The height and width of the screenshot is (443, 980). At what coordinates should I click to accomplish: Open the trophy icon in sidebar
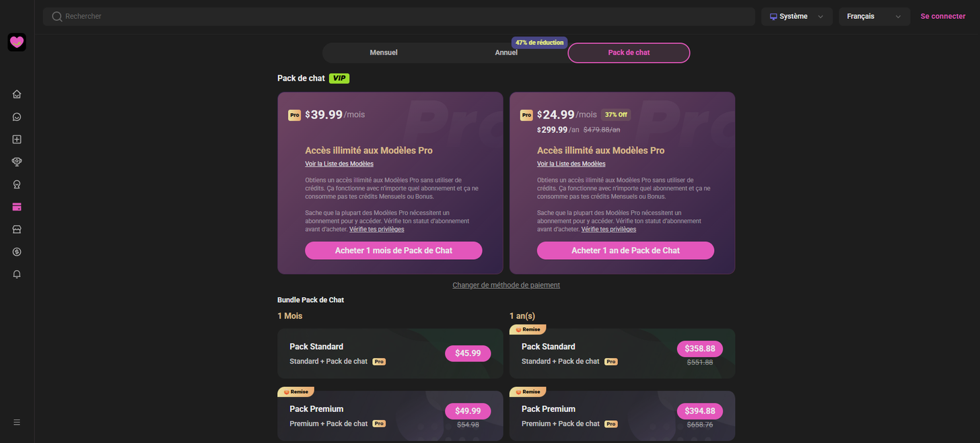pos(17,162)
